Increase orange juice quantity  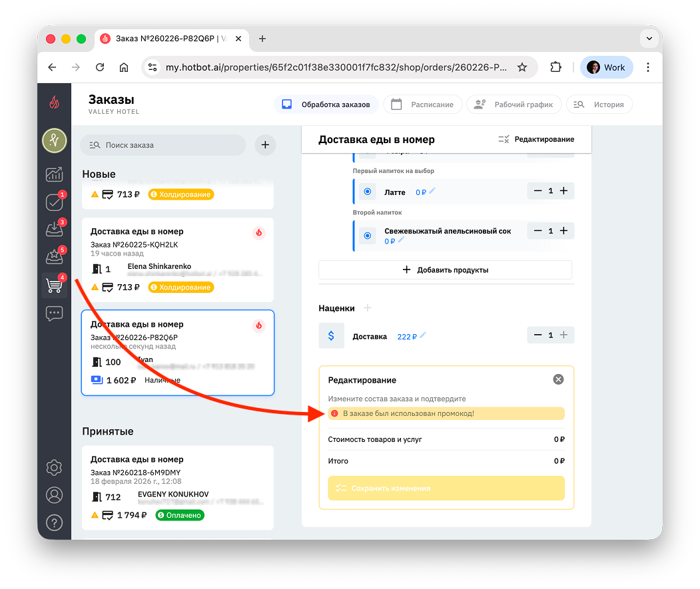coord(564,231)
